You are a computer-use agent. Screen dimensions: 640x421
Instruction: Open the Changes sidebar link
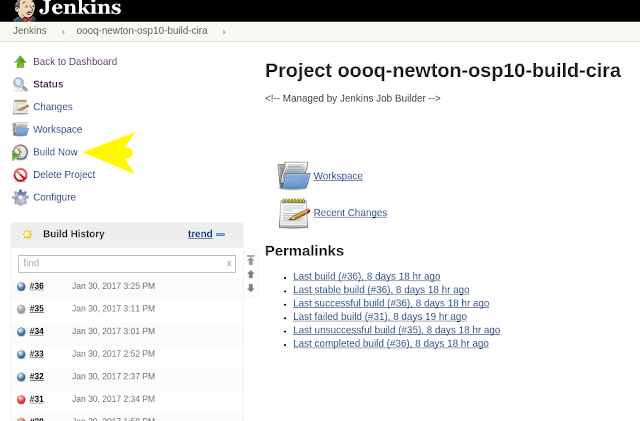tap(53, 107)
